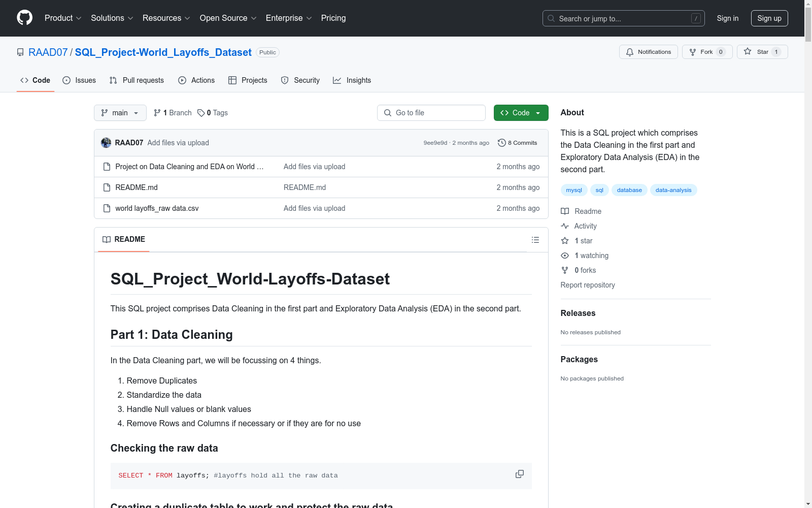Click the Sign up button

coord(769,18)
